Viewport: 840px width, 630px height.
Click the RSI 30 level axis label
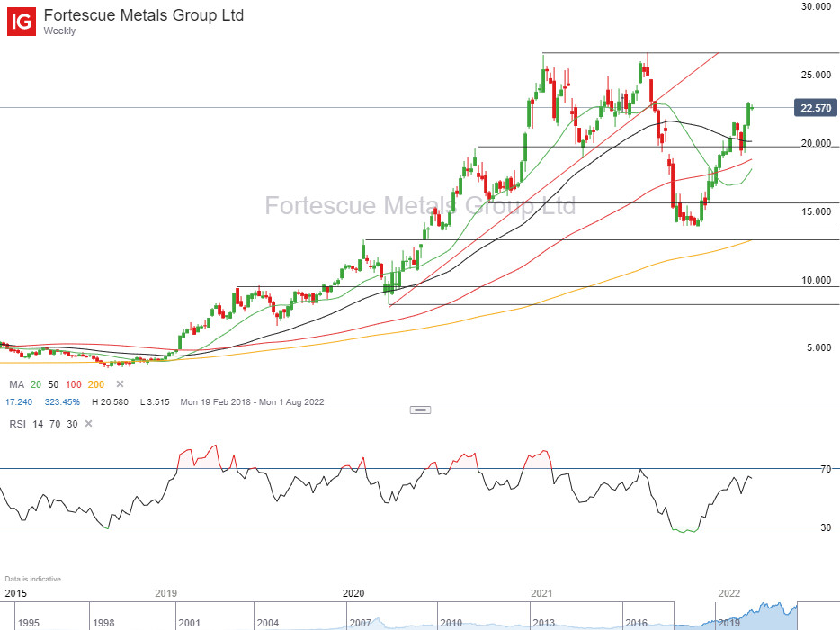[x=827, y=527]
